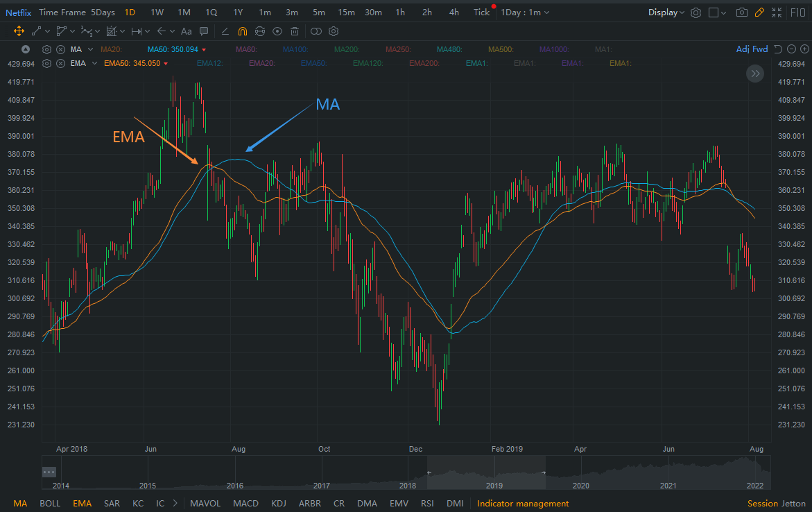Take a chart screenshot with camera icon
This screenshot has width=812, height=512.
coord(741,12)
